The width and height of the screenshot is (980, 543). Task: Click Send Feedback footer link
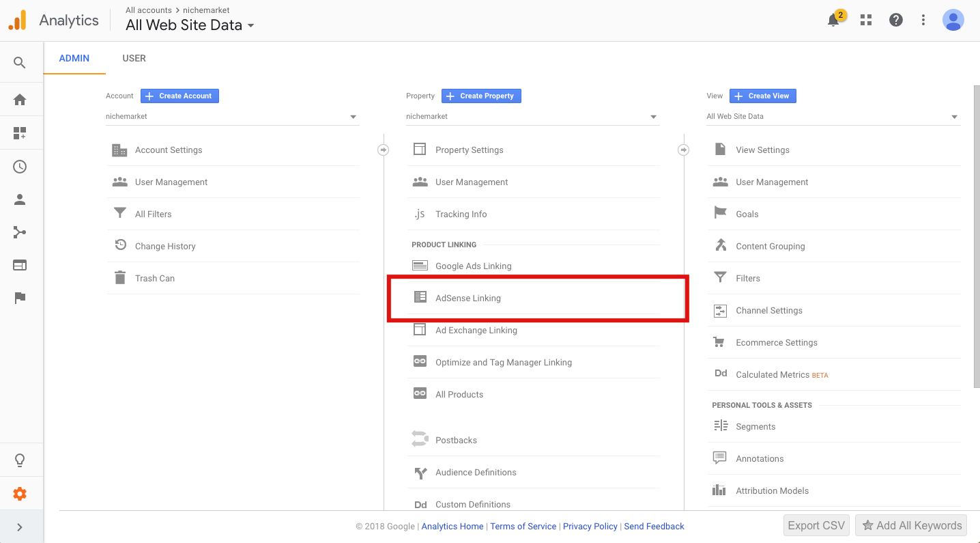click(654, 527)
